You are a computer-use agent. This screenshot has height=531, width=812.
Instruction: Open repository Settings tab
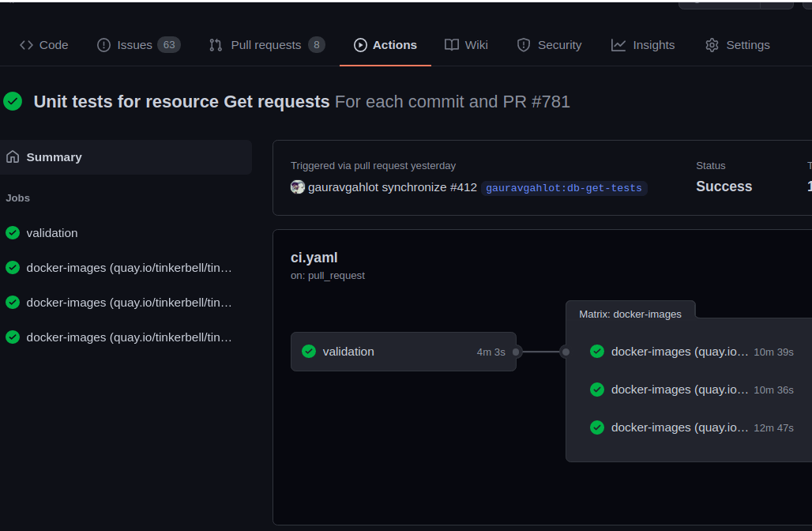click(737, 45)
